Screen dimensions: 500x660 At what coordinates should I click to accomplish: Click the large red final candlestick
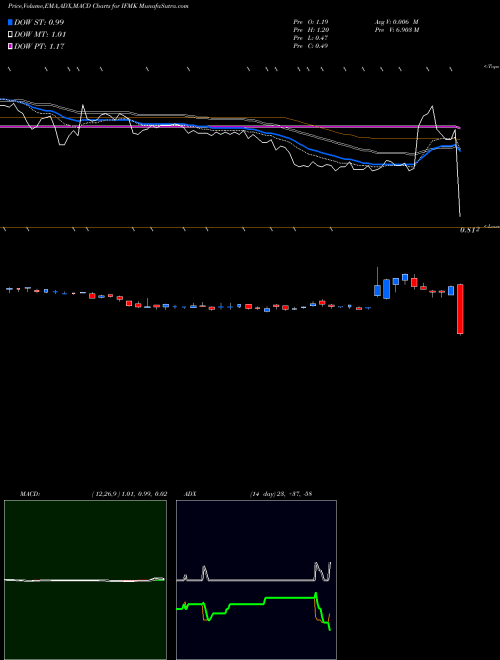[x=460, y=309]
